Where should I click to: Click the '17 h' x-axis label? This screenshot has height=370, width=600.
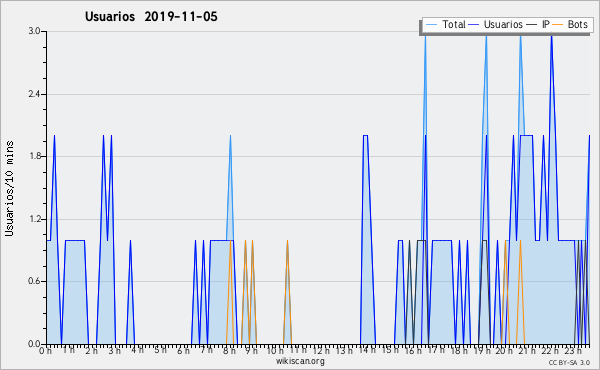coord(436,350)
